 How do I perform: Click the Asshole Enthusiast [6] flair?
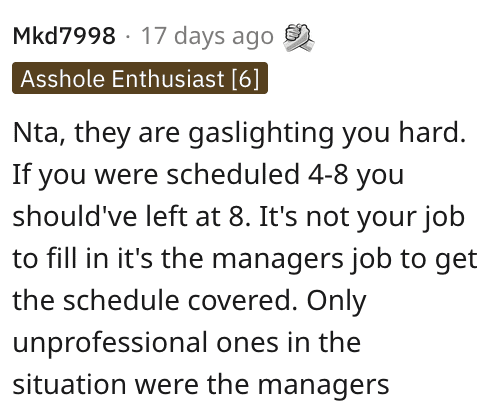pyautogui.click(x=140, y=78)
